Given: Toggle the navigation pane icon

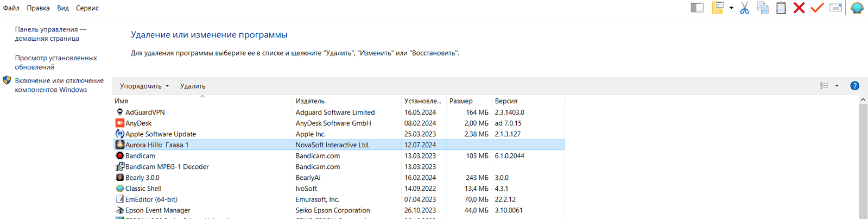Looking at the screenshot, I should click(697, 8).
